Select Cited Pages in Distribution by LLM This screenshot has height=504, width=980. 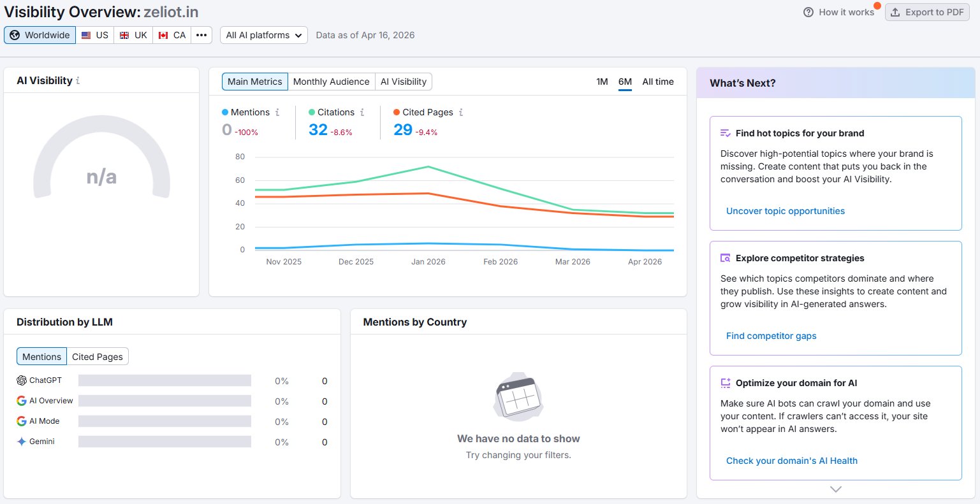(x=98, y=357)
